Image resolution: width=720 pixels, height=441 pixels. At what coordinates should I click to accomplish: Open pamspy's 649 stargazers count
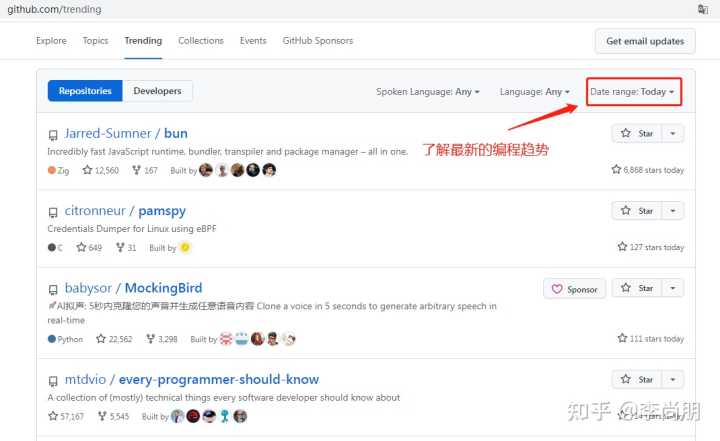[89, 248]
